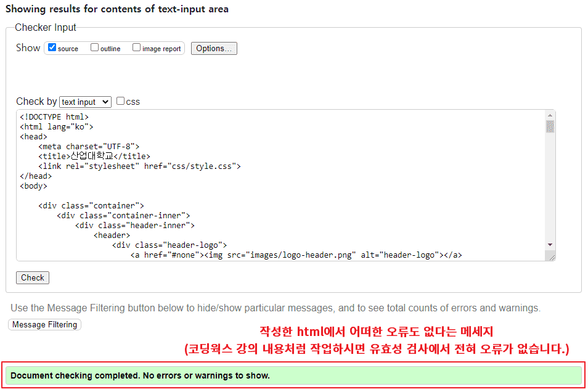
Task: Click the '<html lang="ko">' line
Action: pos(57,127)
